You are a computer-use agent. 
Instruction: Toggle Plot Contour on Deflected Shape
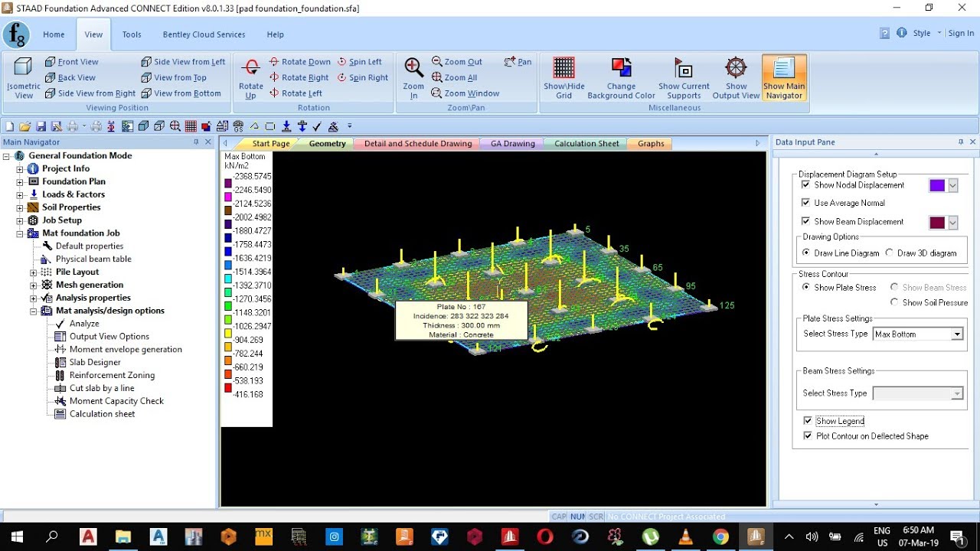[807, 436]
